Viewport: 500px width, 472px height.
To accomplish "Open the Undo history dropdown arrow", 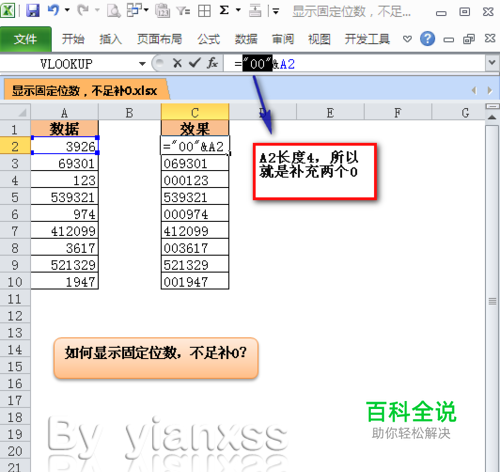I will pyautogui.click(x=67, y=10).
